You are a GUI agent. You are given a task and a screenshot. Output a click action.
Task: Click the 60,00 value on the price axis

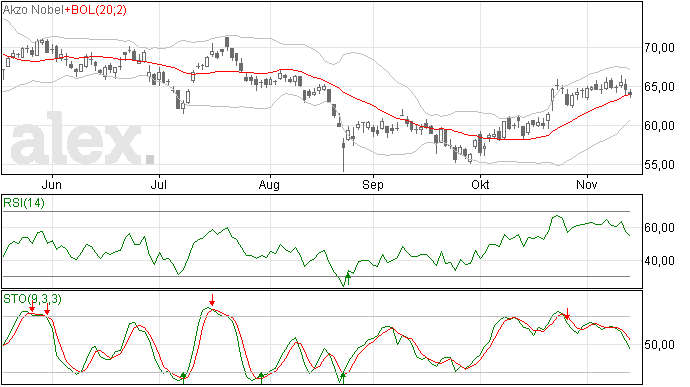pos(659,126)
